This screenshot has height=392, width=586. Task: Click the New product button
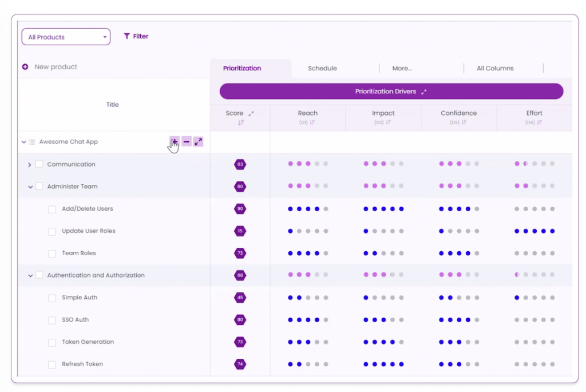point(47,66)
